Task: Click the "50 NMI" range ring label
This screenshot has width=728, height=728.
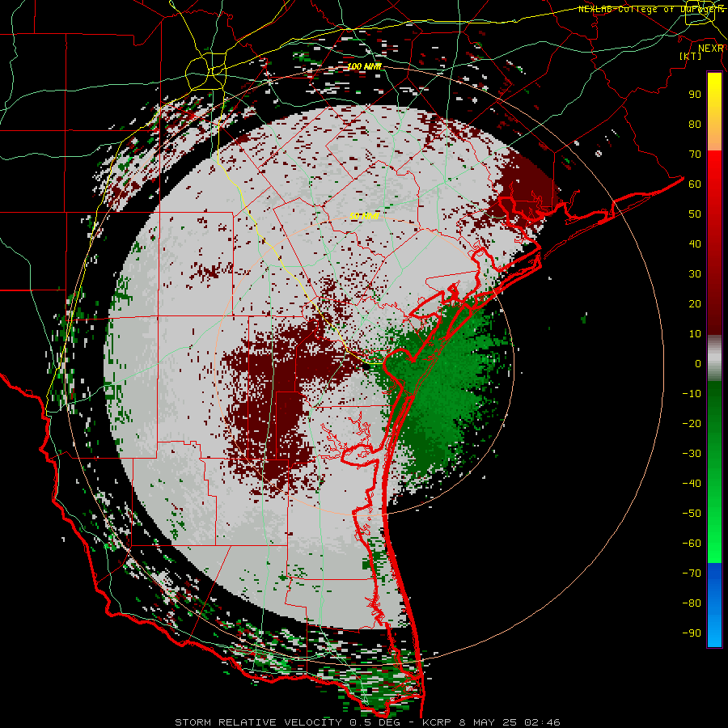Action: (365, 216)
